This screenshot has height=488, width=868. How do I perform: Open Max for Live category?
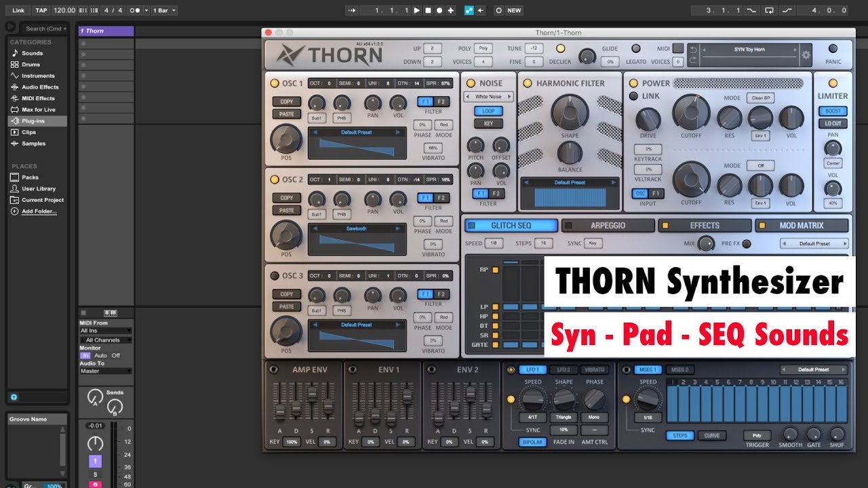pos(38,110)
